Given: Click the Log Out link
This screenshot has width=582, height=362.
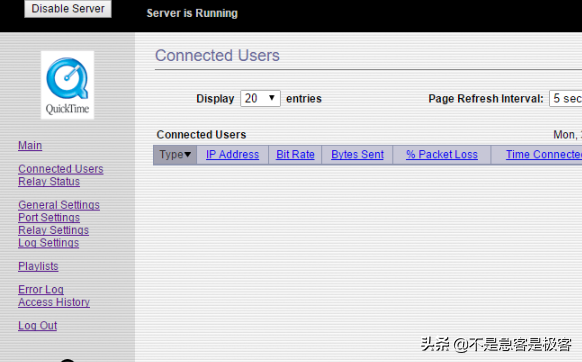Looking at the screenshot, I should 37,326.
